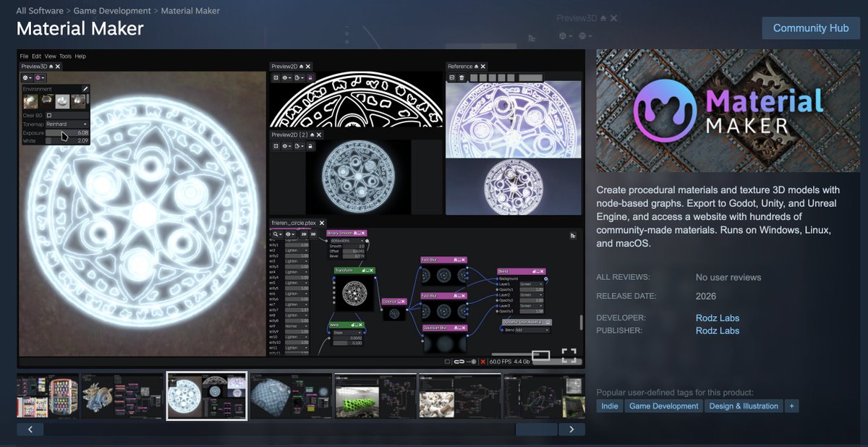Undock the Preview3D panel

(50, 67)
